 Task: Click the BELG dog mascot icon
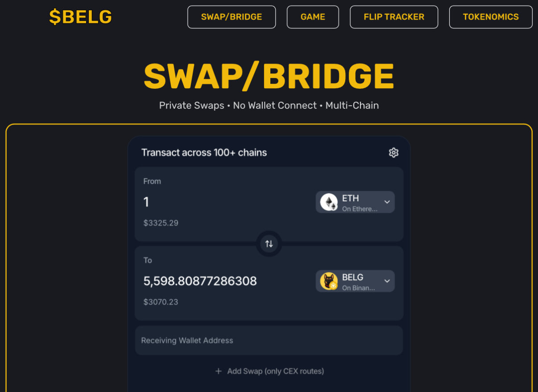[x=329, y=281]
